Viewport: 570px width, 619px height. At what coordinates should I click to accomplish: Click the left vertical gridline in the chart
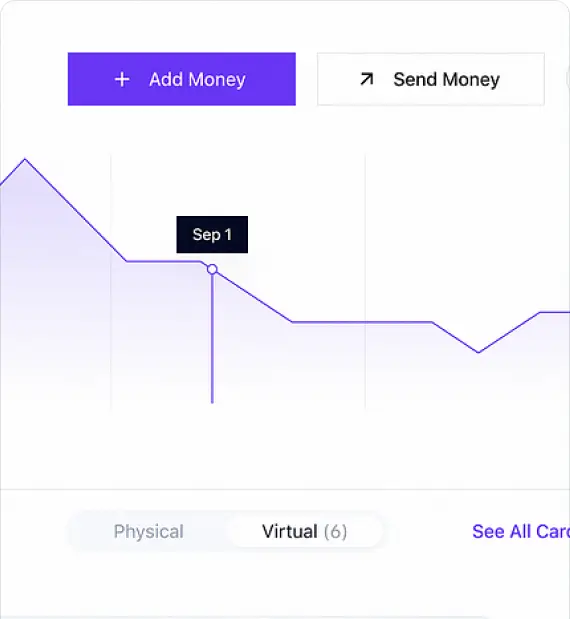tap(111, 282)
